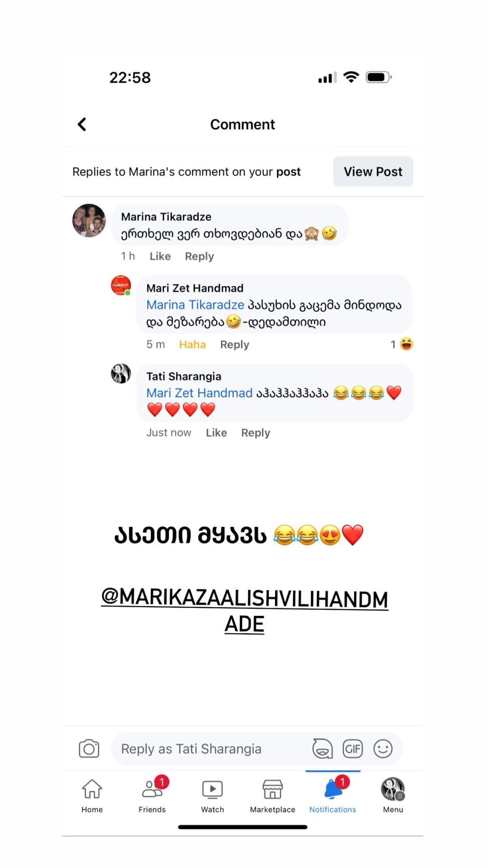
Task: Go to Home tab
Action: (x=92, y=796)
